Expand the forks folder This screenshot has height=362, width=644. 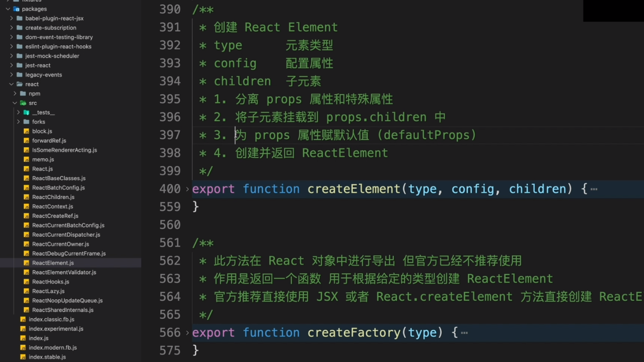[x=18, y=122]
